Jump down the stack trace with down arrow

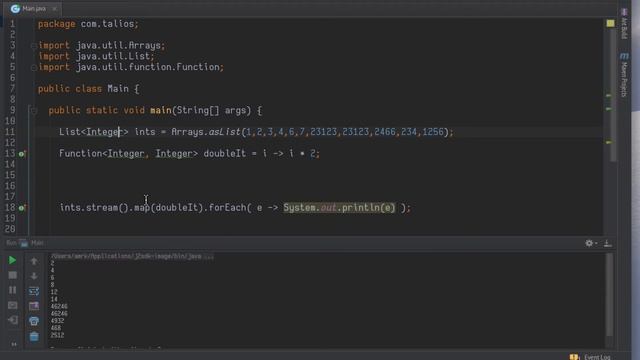pyautogui.click(x=34, y=276)
